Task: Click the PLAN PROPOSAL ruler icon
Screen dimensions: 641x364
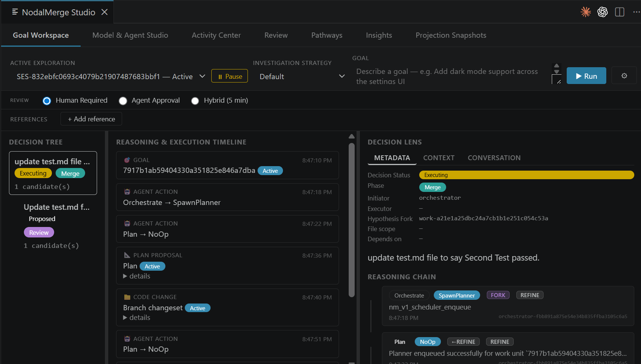Action: [127, 255]
